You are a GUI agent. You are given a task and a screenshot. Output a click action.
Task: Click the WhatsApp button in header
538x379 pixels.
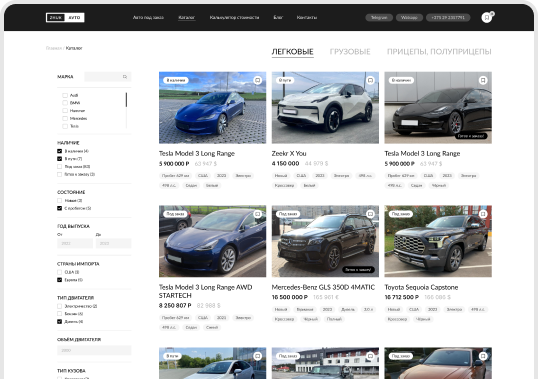pyautogui.click(x=409, y=17)
